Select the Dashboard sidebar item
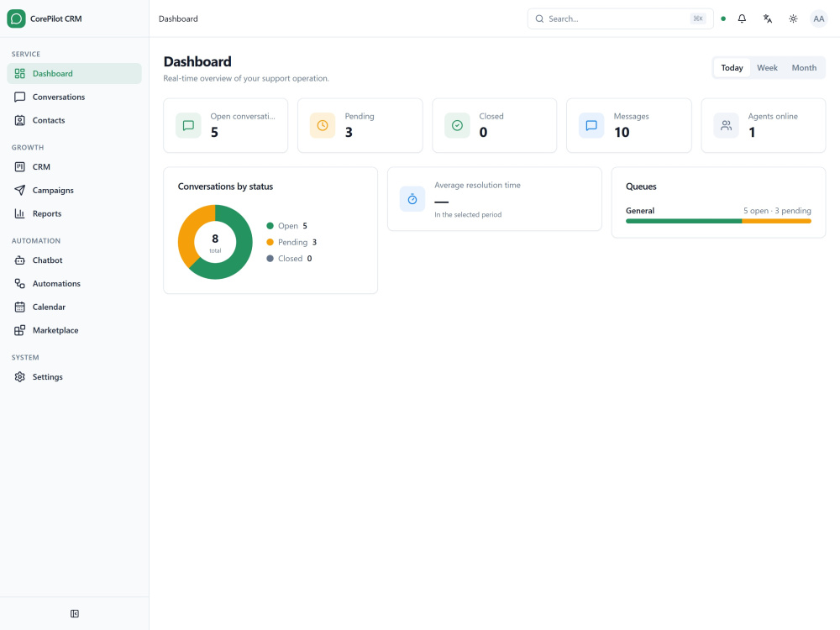This screenshot has width=840, height=630. point(75,73)
